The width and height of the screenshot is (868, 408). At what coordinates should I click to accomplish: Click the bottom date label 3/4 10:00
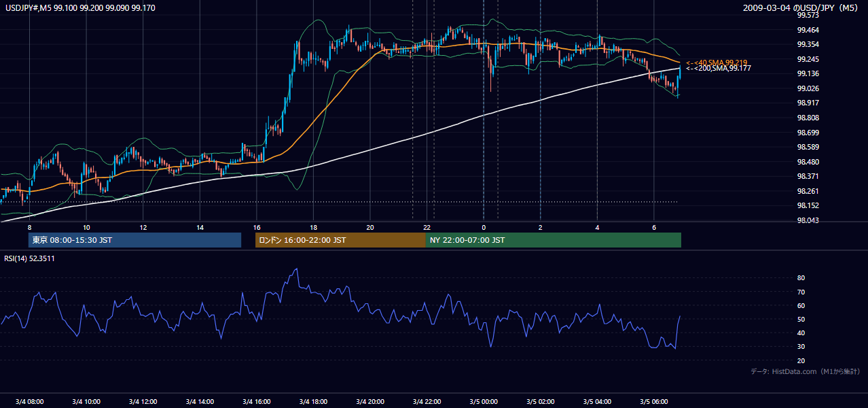click(86, 401)
